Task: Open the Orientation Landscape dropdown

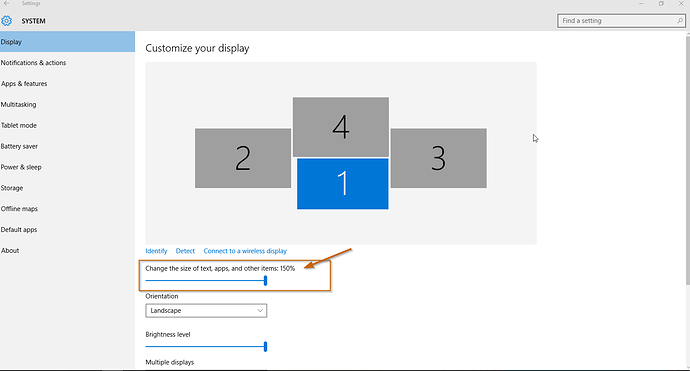Action: coord(206,311)
